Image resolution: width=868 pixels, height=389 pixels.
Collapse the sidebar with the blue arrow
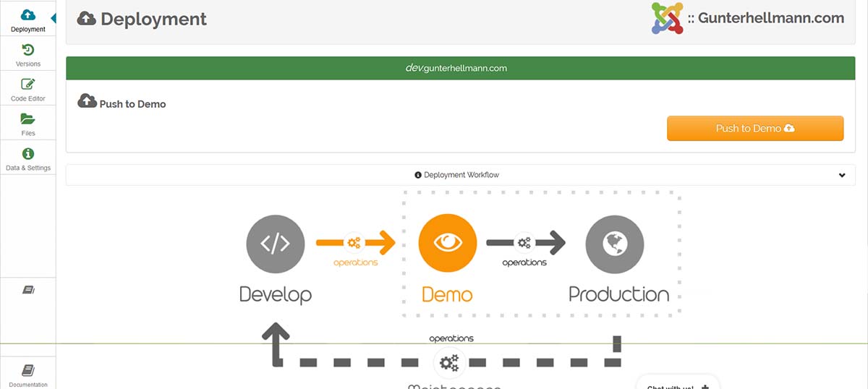[53, 17]
